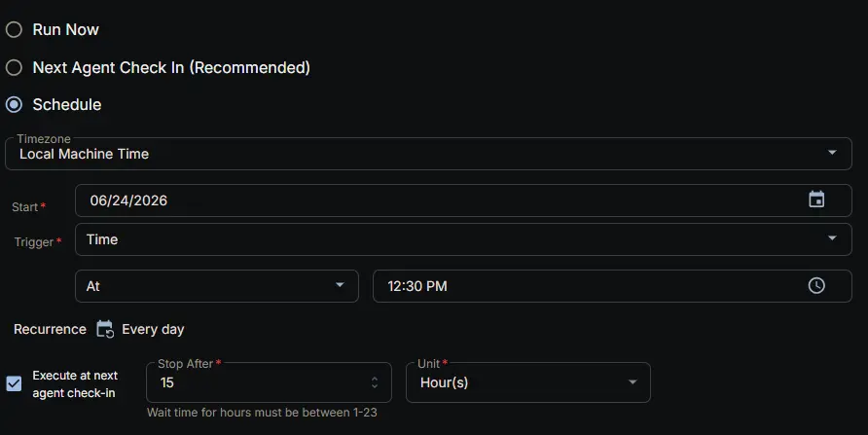868x435 pixels.
Task: Click the Stop After stepper arrows
Action: [x=375, y=382]
